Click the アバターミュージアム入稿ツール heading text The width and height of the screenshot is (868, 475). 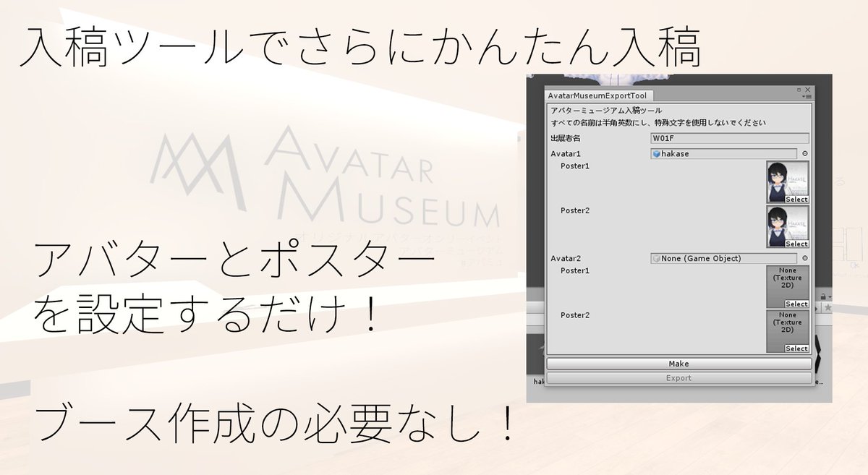[x=606, y=111]
